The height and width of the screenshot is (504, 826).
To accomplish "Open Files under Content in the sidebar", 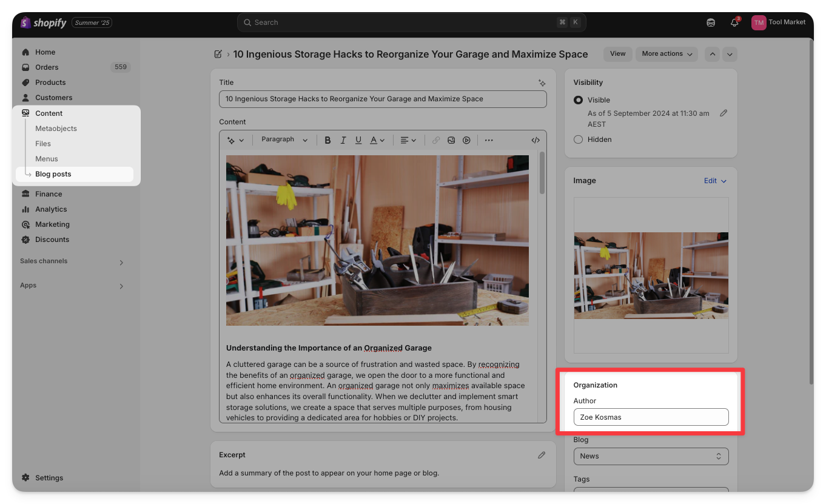I will (x=43, y=144).
